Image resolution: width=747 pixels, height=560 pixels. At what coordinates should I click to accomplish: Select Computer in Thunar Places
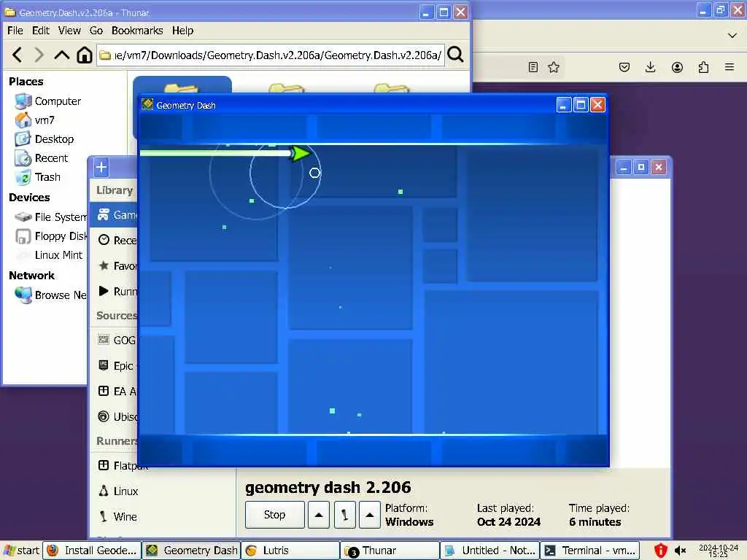47,101
